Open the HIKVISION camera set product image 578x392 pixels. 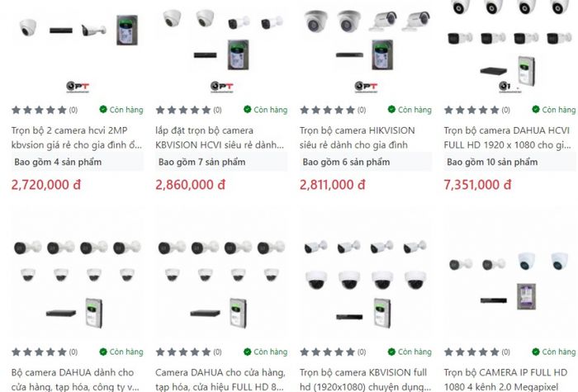click(x=366, y=48)
